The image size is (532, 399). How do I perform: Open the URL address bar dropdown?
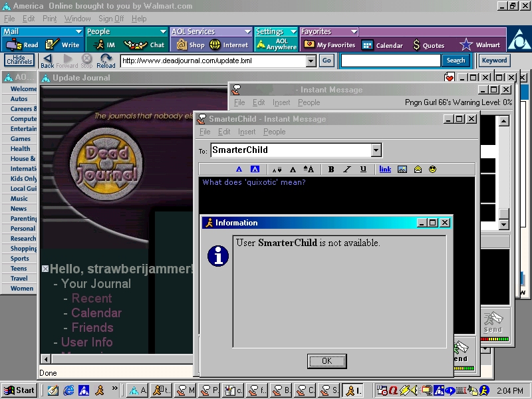point(311,61)
